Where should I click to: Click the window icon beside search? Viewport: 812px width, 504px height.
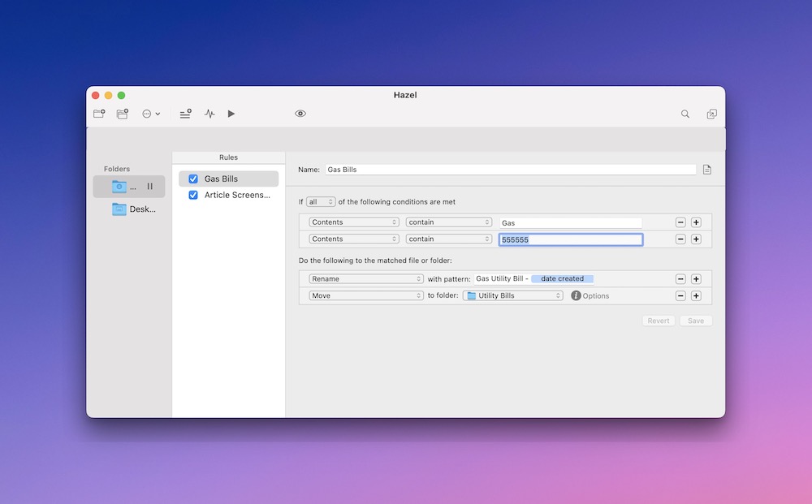[x=712, y=114]
